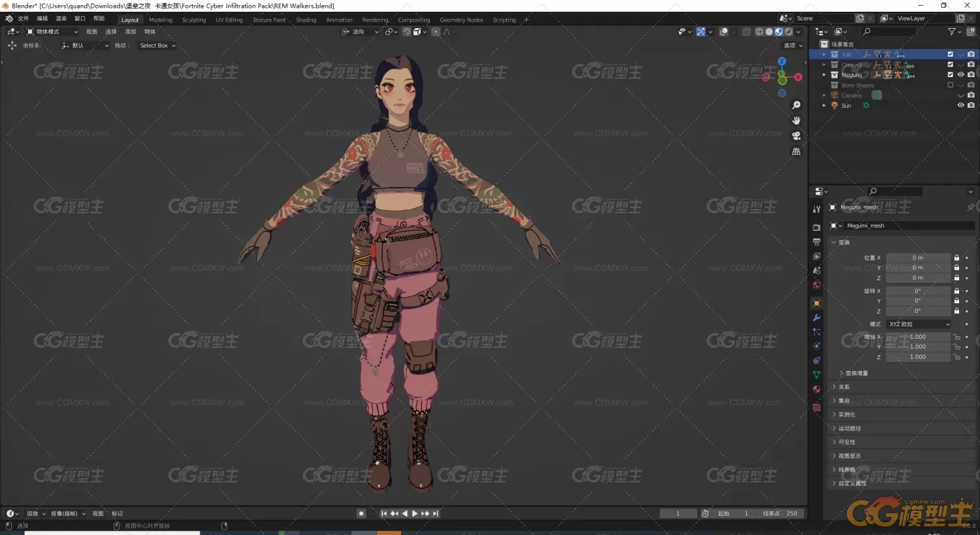
Task: Expand the 关系 relations panel
Action: pos(902,387)
